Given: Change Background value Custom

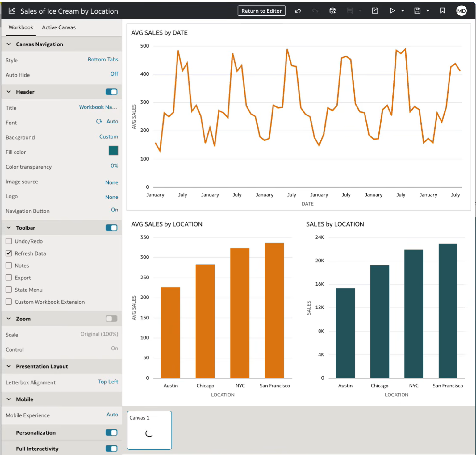Looking at the screenshot, I should click(109, 136).
